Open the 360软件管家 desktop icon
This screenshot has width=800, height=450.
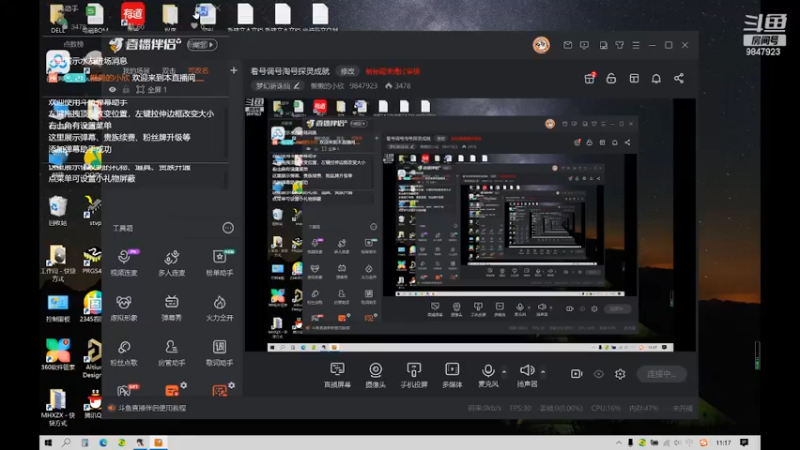click(x=58, y=354)
